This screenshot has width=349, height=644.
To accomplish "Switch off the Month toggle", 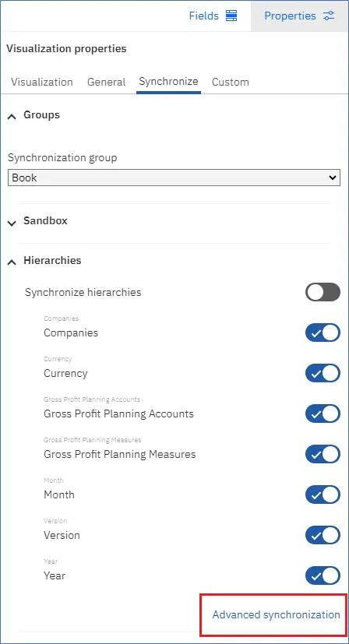I will [323, 494].
